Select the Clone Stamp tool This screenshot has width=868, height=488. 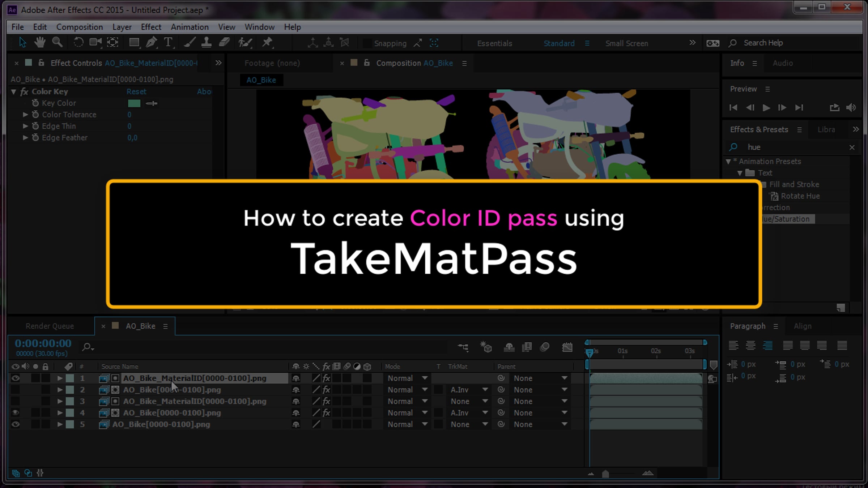tap(206, 43)
